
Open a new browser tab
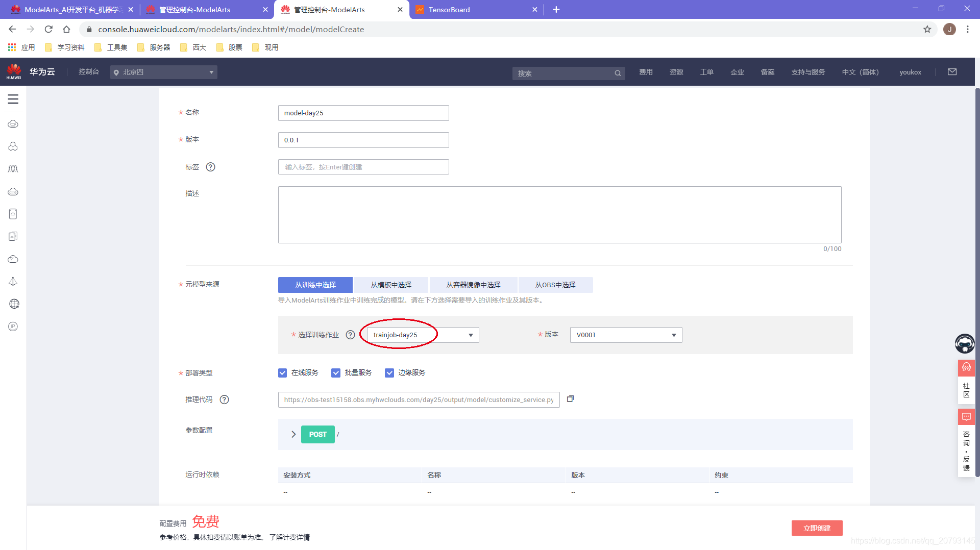pos(556,10)
